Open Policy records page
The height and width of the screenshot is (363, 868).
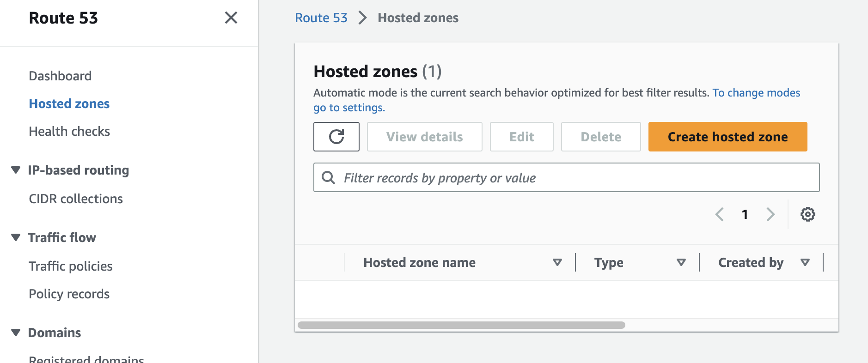(x=69, y=294)
